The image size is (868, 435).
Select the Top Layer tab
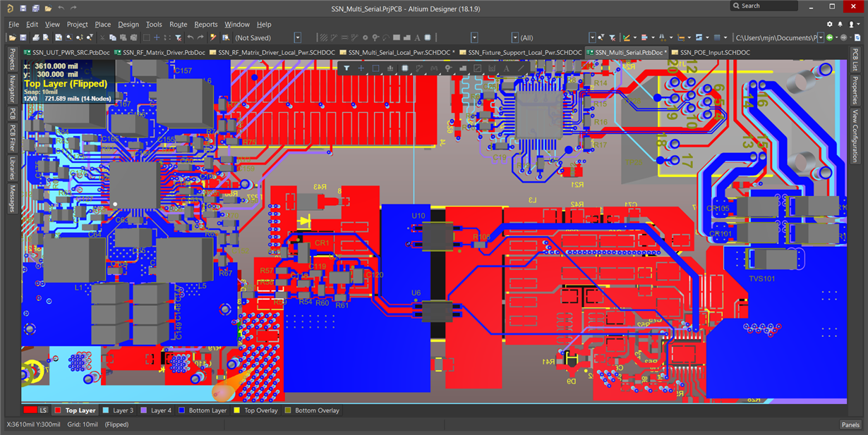coord(75,410)
